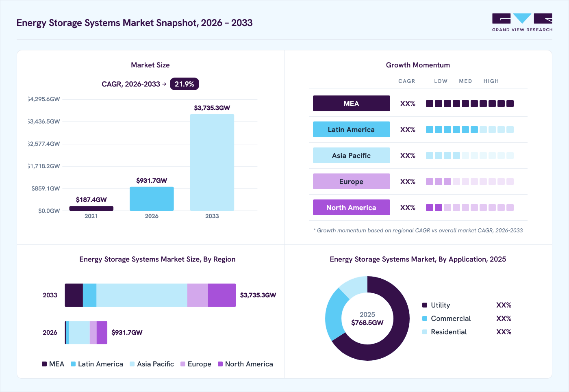Viewport: 569px width, 392px height.
Task: Click the MEA segment in the 2033 stacked bar
Action: [74, 295]
